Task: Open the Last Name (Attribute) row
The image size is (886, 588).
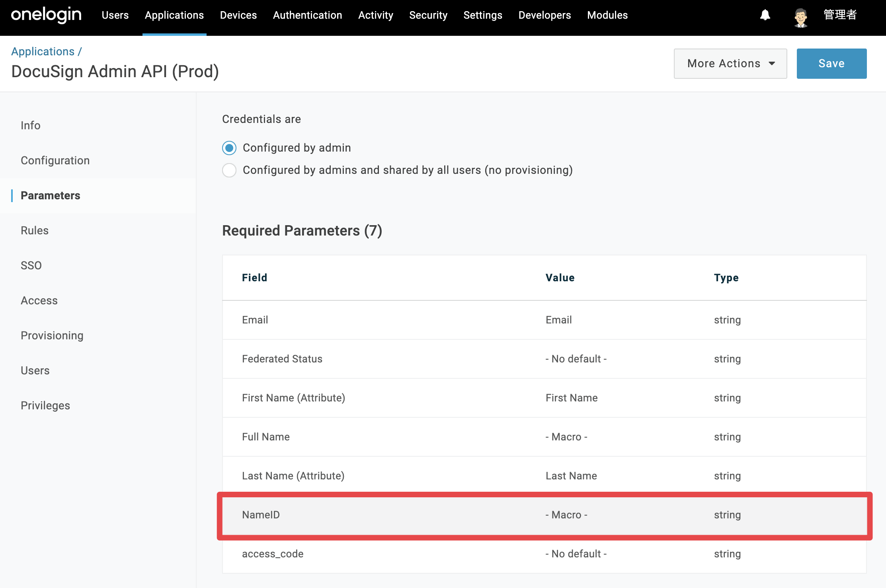Action: pos(544,476)
